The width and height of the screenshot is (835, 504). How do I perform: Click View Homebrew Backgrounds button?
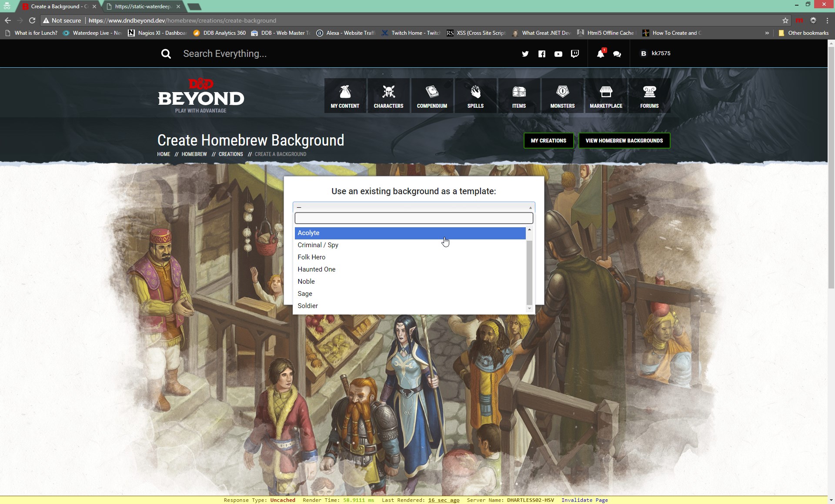pyautogui.click(x=624, y=140)
